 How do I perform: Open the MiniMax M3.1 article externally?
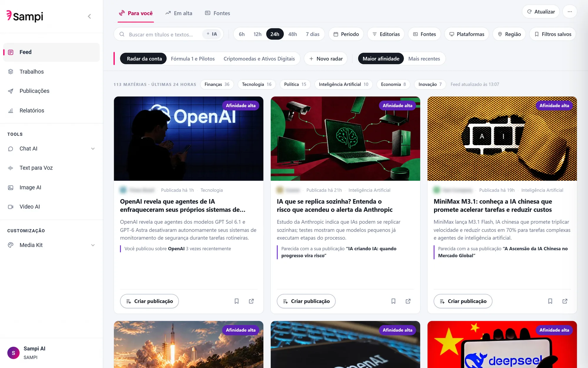(x=565, y=301)
